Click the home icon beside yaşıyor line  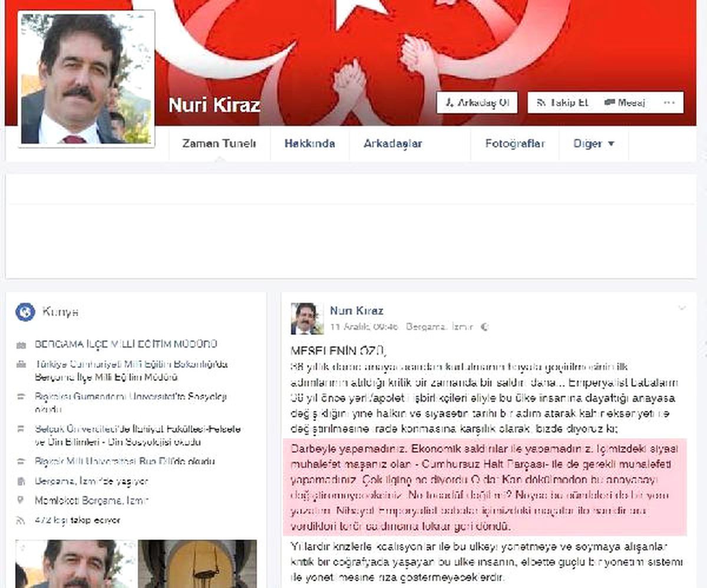[x=21, y=481]
